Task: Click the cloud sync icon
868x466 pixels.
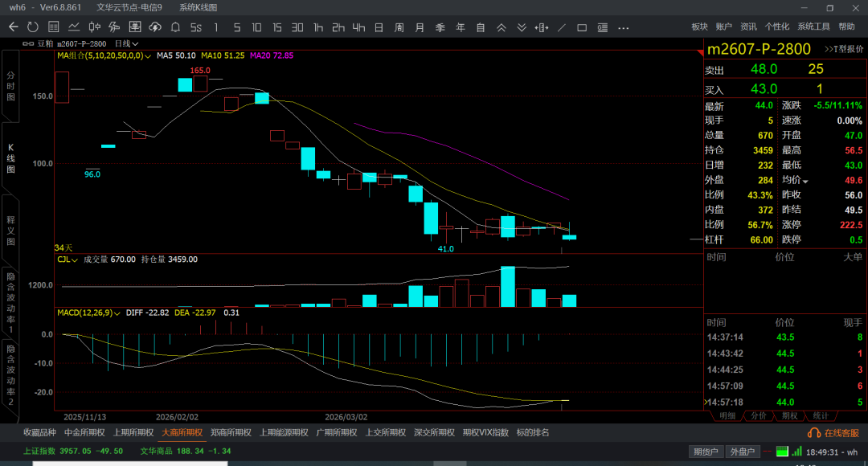Action: 154,27
